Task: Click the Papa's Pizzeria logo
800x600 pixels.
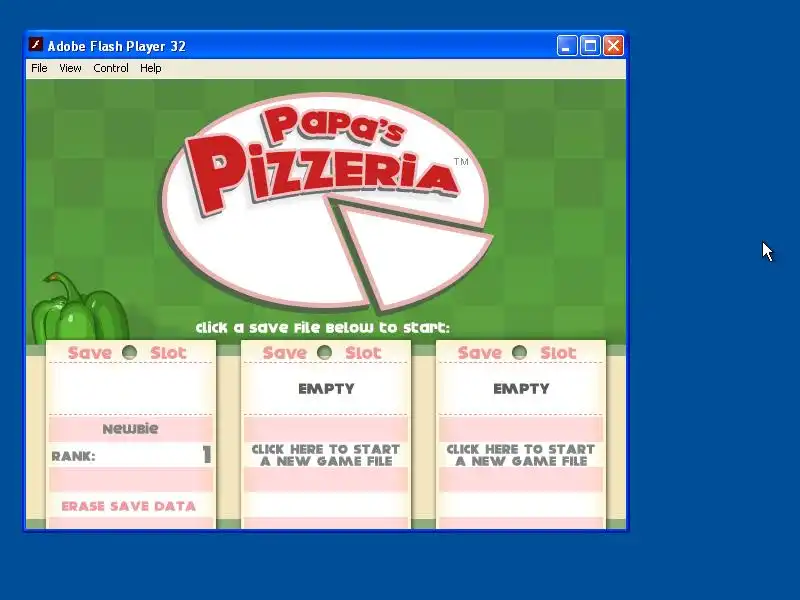Action: pyautogui.click(x=327, y=202)
